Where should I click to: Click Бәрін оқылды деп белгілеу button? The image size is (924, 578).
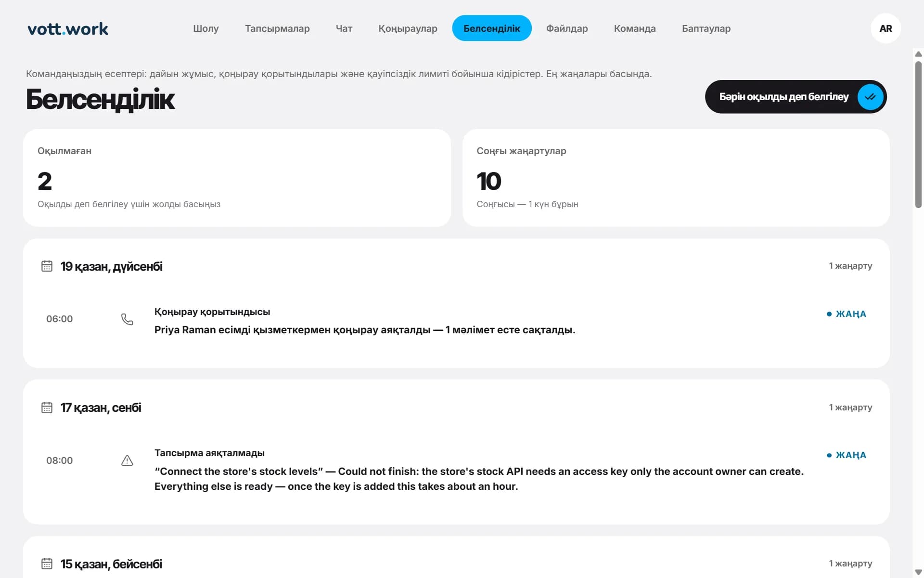point(796,97)
